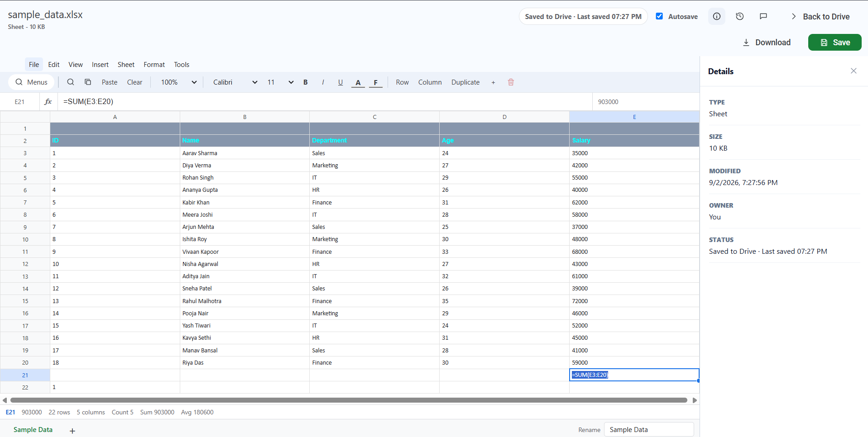Click salary cell 68000
This screenshot has width=868, height=437.
click(634, 252)
